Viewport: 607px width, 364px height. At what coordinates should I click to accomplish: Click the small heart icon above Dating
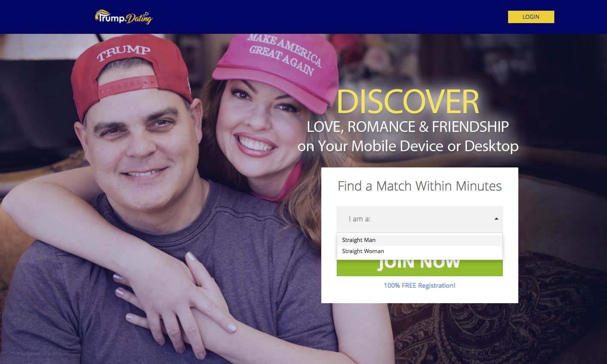coord(146,13)
